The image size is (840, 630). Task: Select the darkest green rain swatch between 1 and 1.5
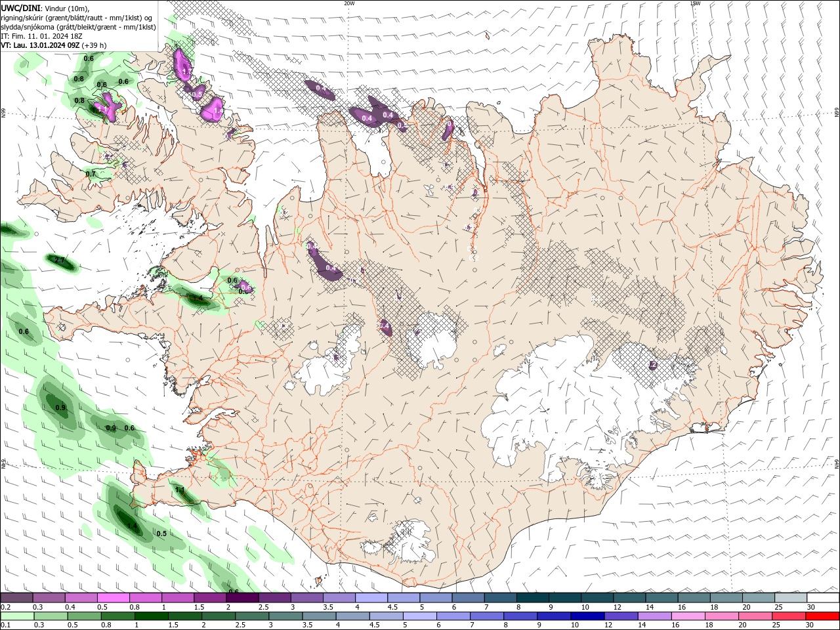click(151, 616)
